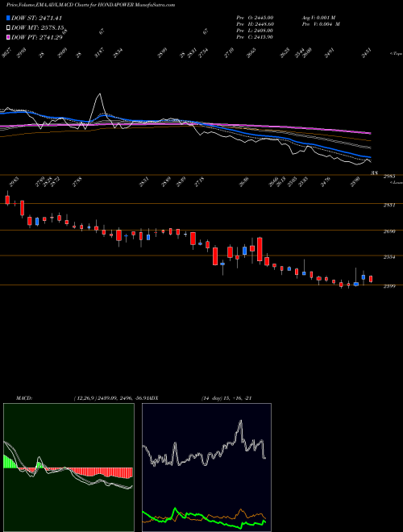
Task: Click the first red candlestick on the left
Action: [7, 200]
